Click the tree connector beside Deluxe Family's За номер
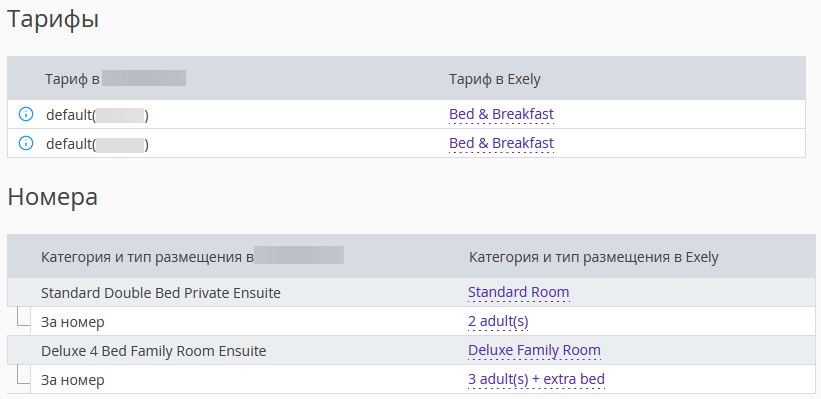 coord(23,374)
